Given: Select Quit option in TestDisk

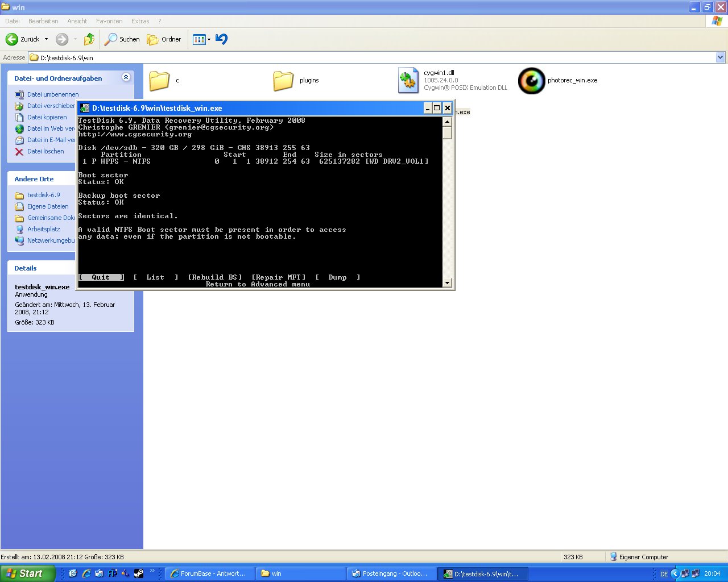Looking at the screenshot, I should (x=101, y=277).
